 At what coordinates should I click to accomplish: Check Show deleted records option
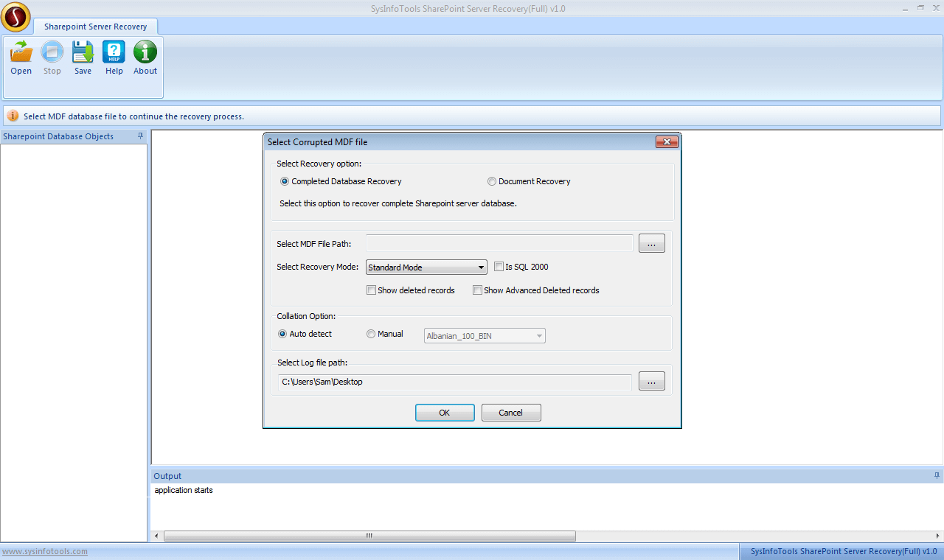tap(371, 290)
